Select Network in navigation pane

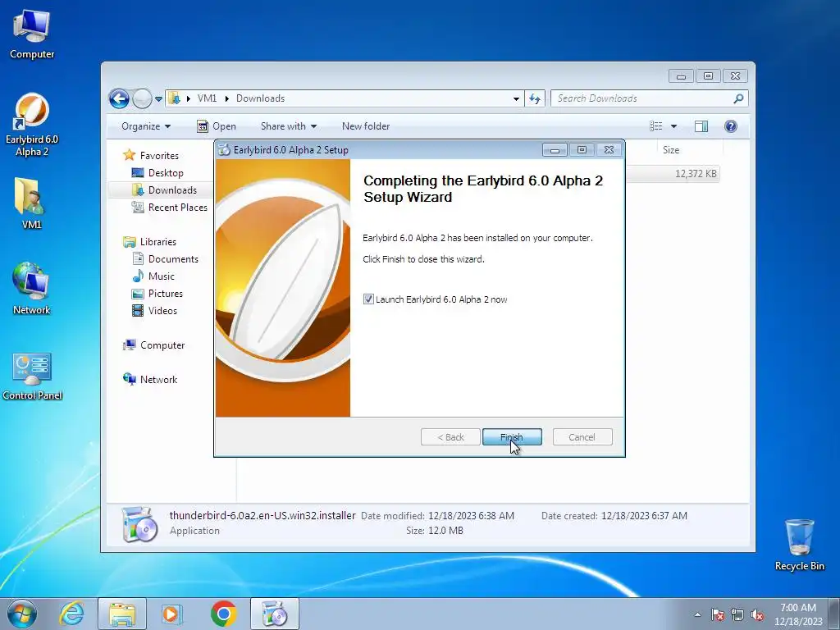(x=158, y=380)
